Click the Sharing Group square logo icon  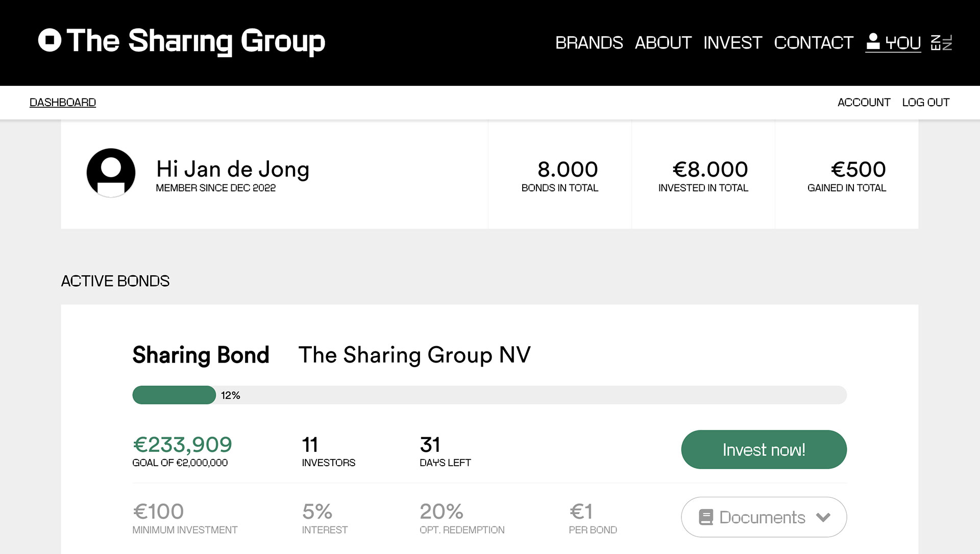(50, 40)
